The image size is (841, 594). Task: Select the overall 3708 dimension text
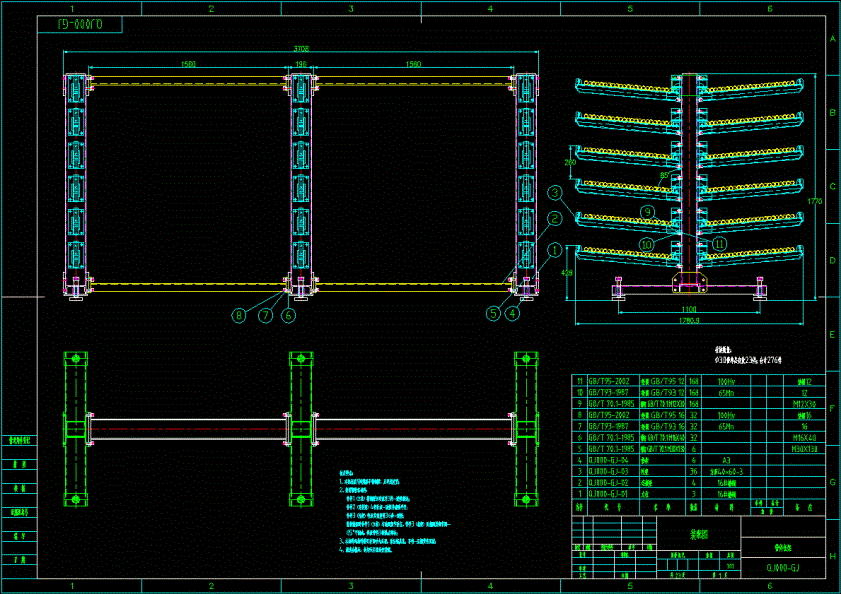301,49
